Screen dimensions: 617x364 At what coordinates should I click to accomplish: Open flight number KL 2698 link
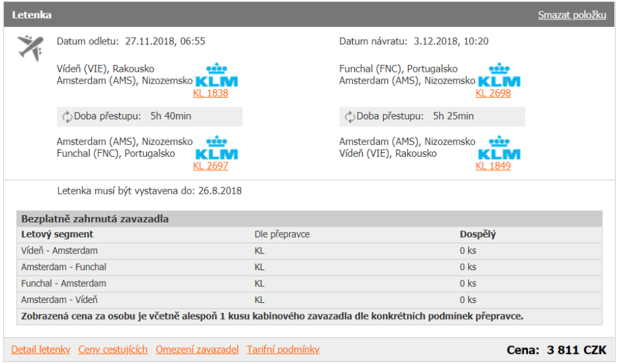[493, 93]
